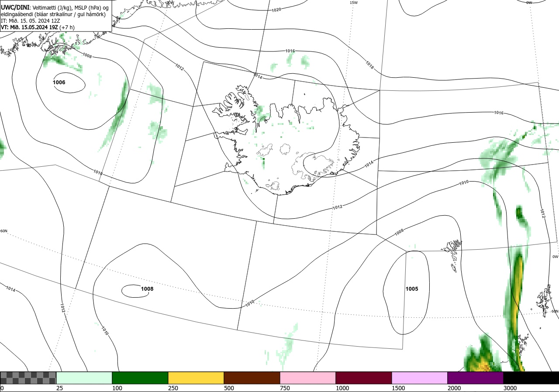Viewport: 559px width, 392px height.
Task: Click legend value '1500'
Action: (x=398, y=388)
